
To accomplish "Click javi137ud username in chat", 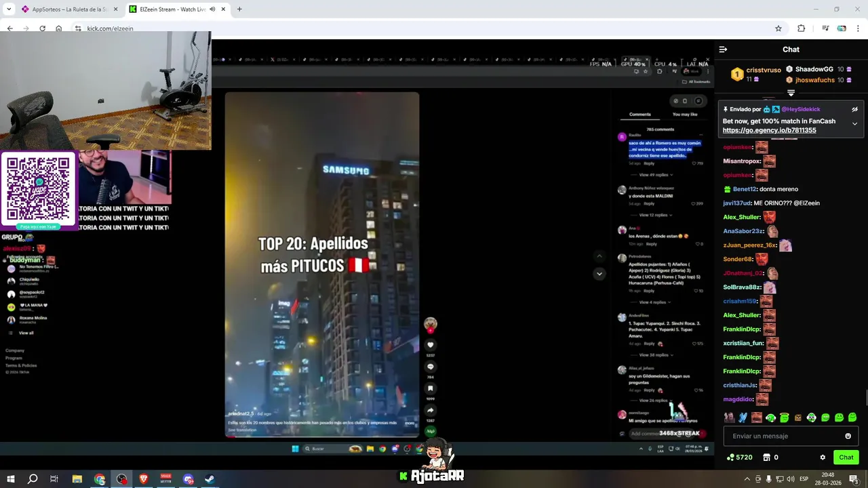I will click(737, 203).
